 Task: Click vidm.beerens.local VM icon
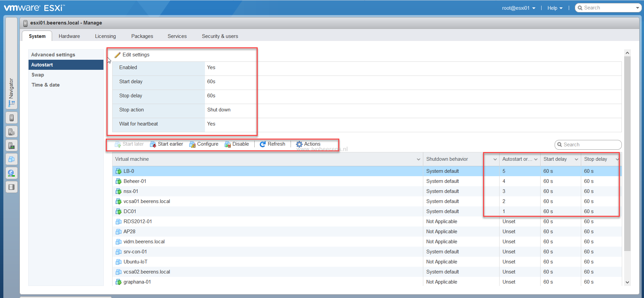(x=118, y=242)
